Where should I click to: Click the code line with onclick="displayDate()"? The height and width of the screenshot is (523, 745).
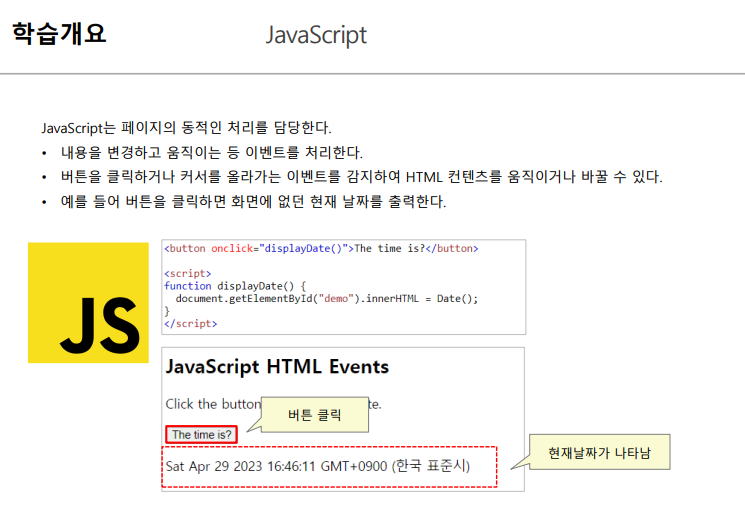pyautogui.click(x=321, y=248)
